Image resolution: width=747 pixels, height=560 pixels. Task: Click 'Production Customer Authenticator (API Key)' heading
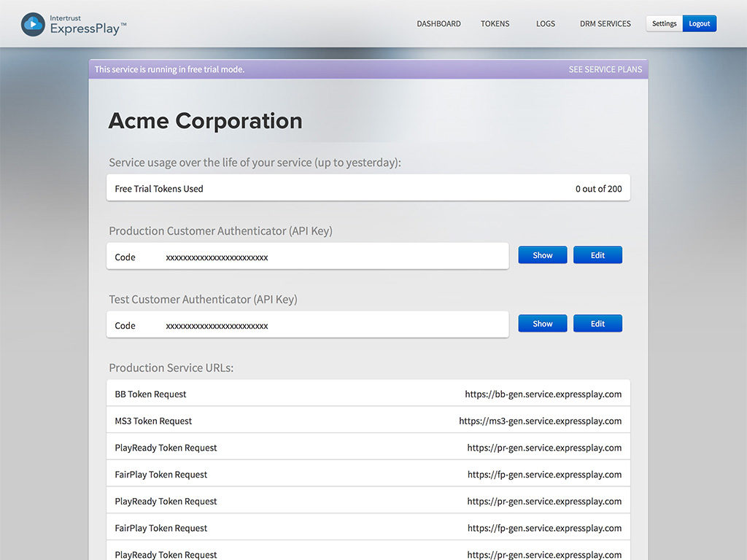tap(220, 231)
